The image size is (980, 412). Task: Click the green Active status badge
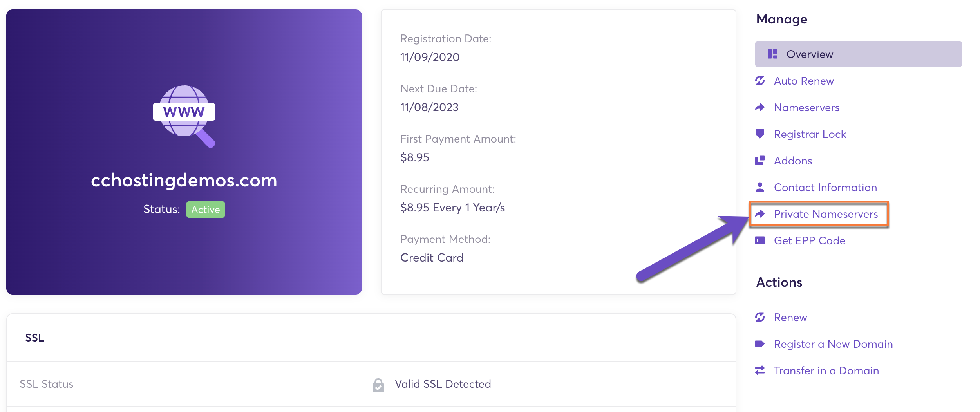(205, 210)
